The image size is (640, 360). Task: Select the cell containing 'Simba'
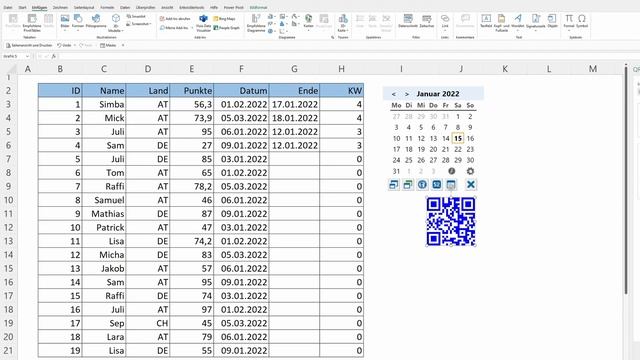104,104
